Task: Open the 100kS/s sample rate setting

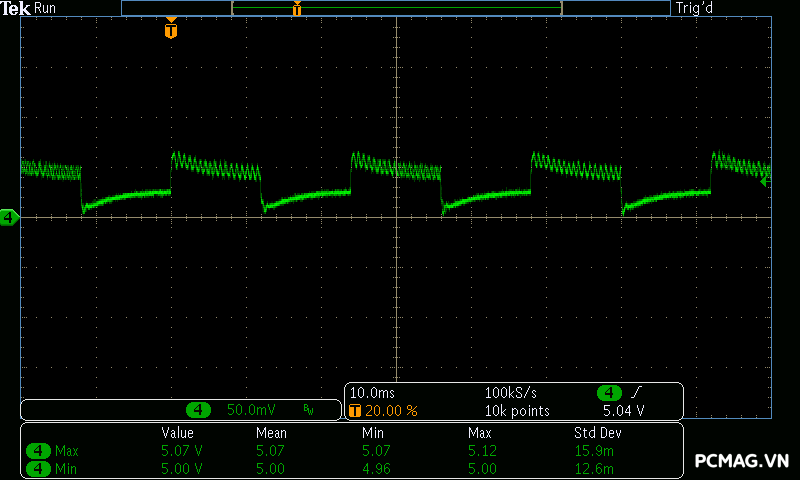Action: pos(511,393)
